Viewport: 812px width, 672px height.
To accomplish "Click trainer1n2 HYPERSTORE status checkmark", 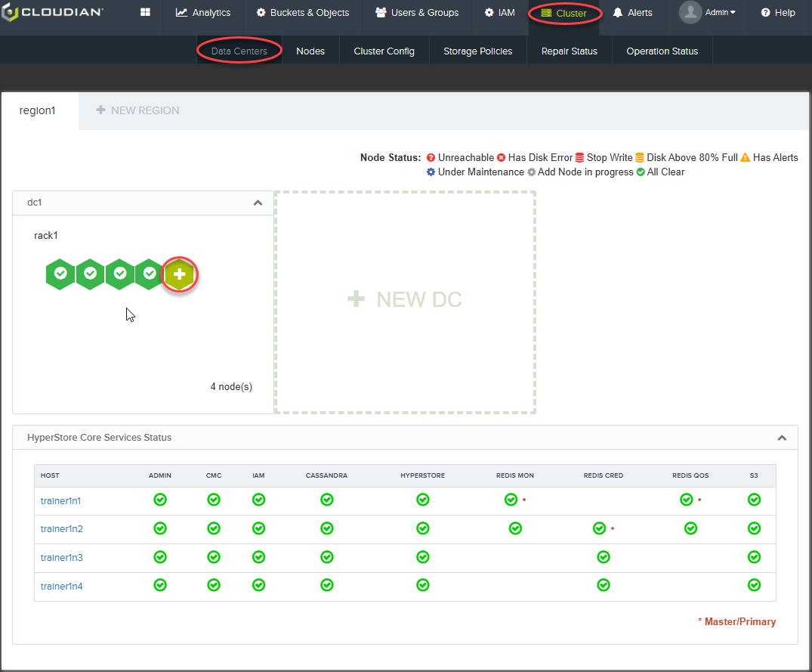I will [x=422, y=528].
